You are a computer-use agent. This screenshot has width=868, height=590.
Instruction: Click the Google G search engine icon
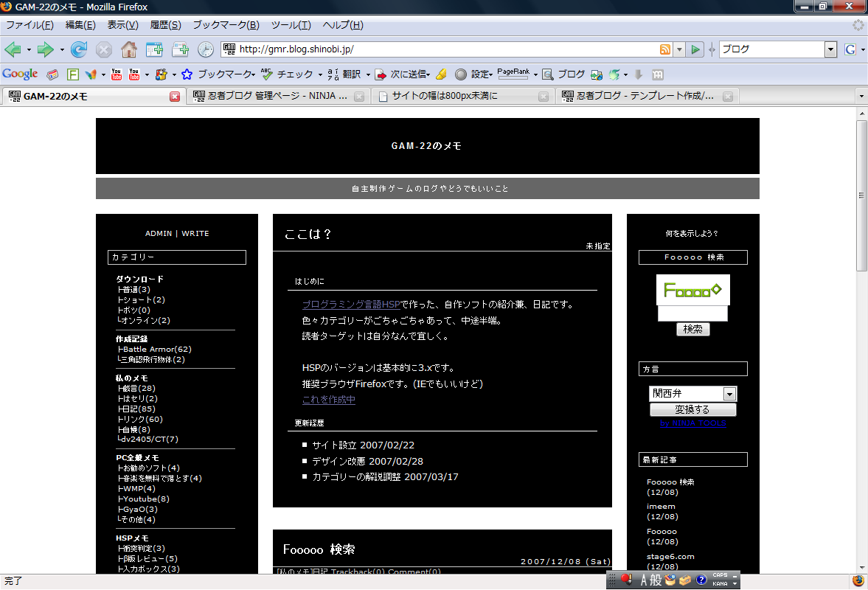850,49
